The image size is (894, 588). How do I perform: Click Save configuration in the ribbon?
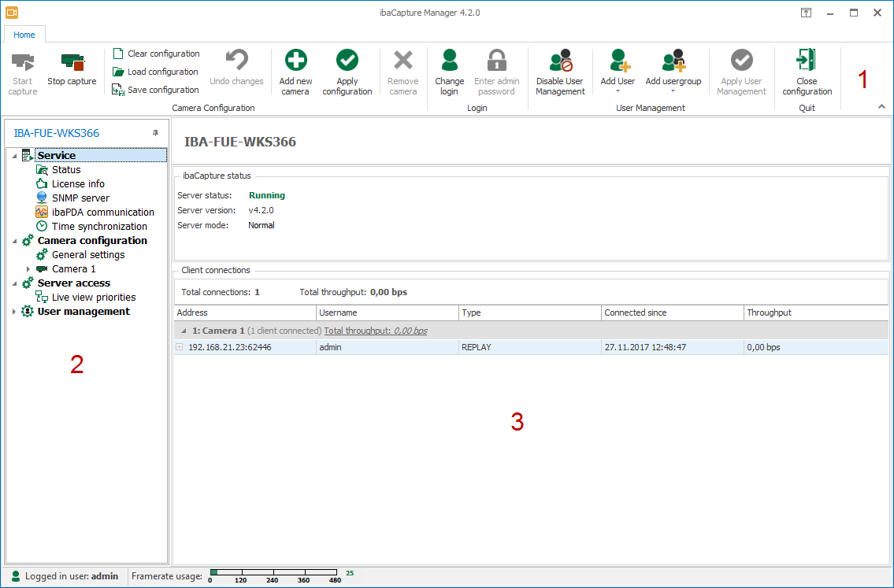point(156,90)
